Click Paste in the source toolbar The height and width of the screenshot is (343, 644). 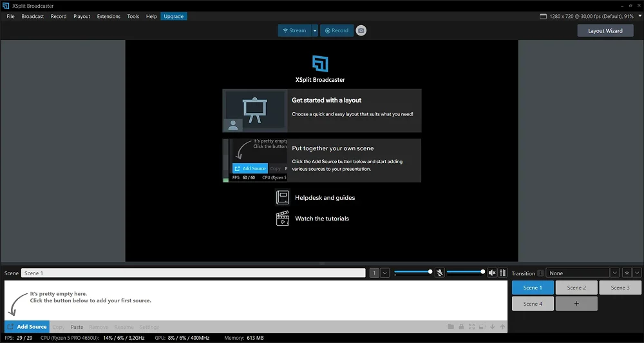point(77,327)
